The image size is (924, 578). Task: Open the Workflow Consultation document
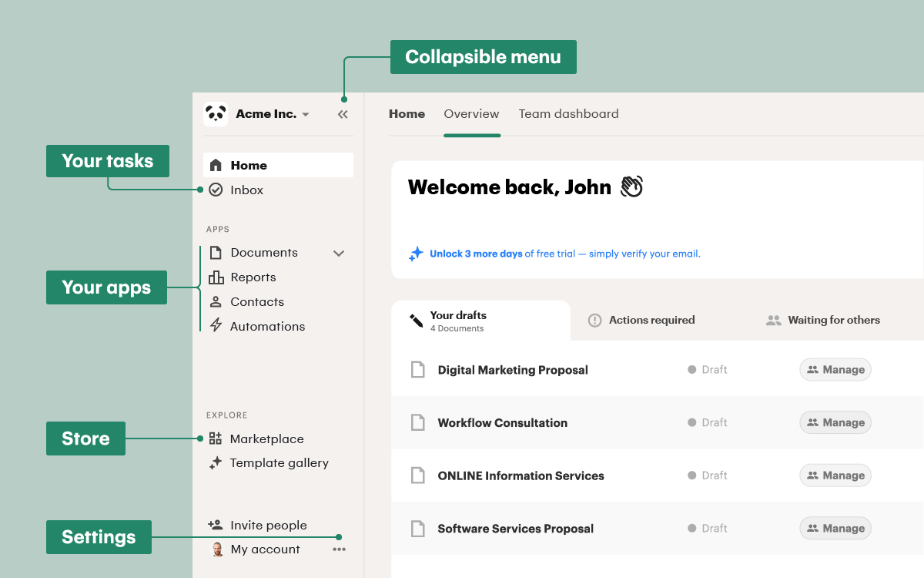[x=503, y=422]
